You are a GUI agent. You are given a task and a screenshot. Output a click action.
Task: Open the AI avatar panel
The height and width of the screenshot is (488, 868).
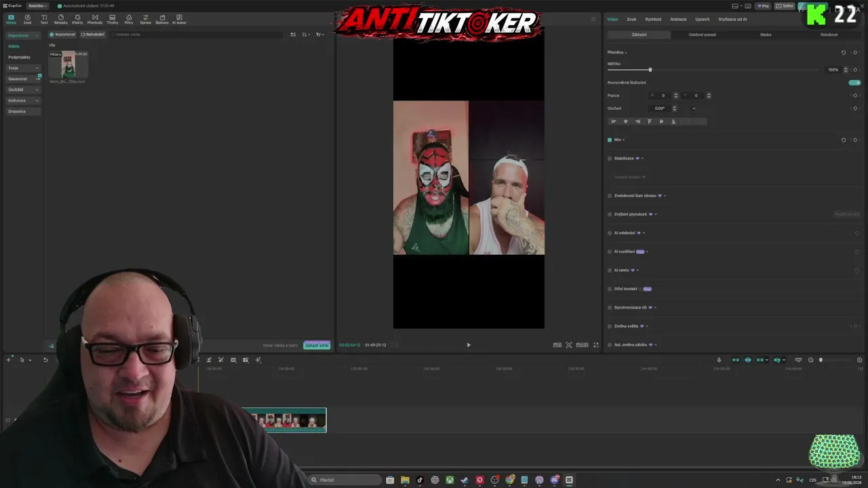point(179,20)
